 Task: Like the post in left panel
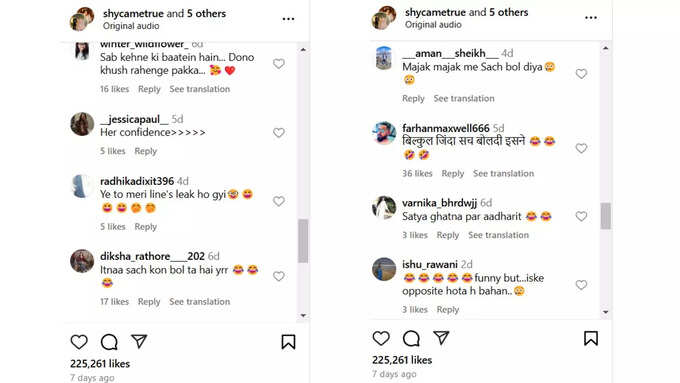(79, 342)
